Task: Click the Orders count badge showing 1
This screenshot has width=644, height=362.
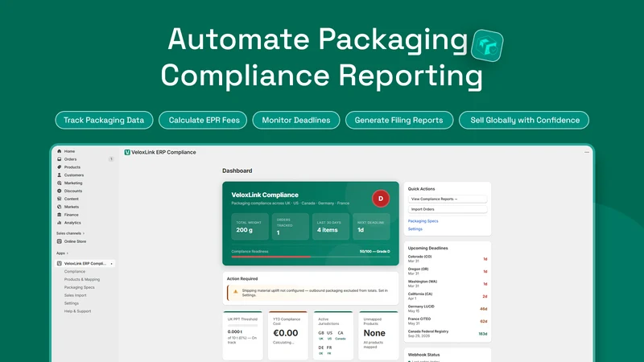Action: click(x=111, y=159)
